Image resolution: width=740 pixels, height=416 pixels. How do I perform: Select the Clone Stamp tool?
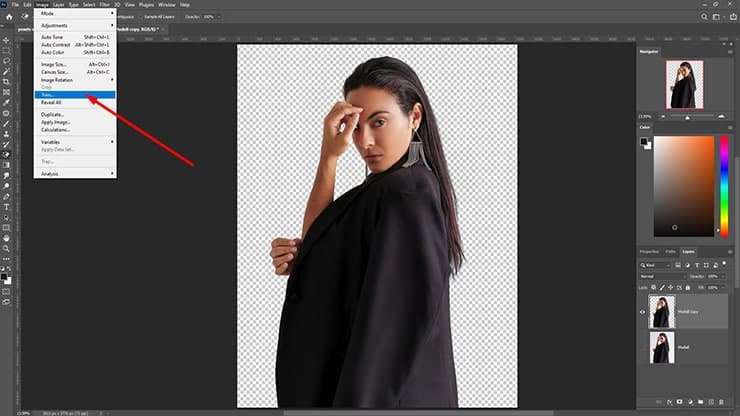6,134
